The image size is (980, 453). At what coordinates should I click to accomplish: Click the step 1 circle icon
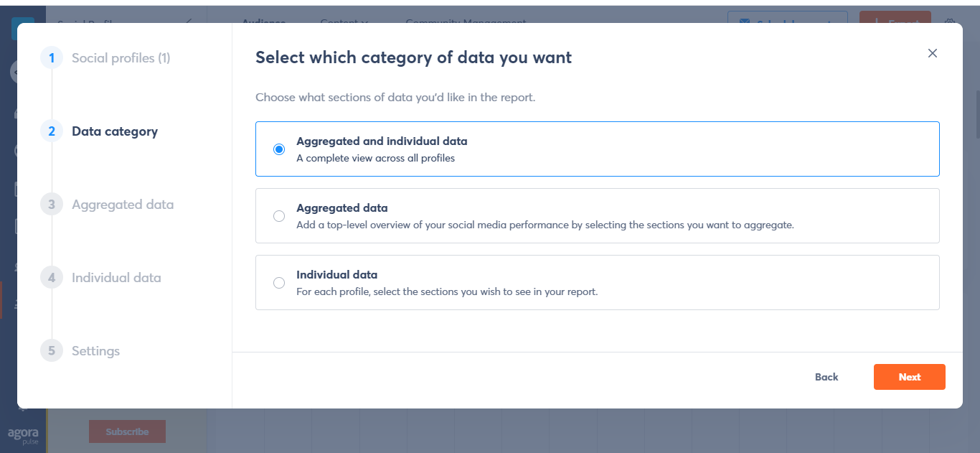(x=52, y=58)
